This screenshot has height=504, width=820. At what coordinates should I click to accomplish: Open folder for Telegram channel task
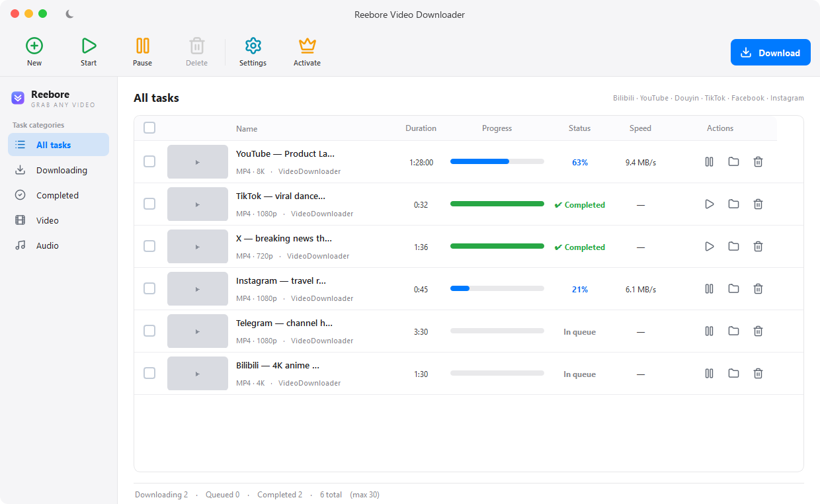(734, 331)
